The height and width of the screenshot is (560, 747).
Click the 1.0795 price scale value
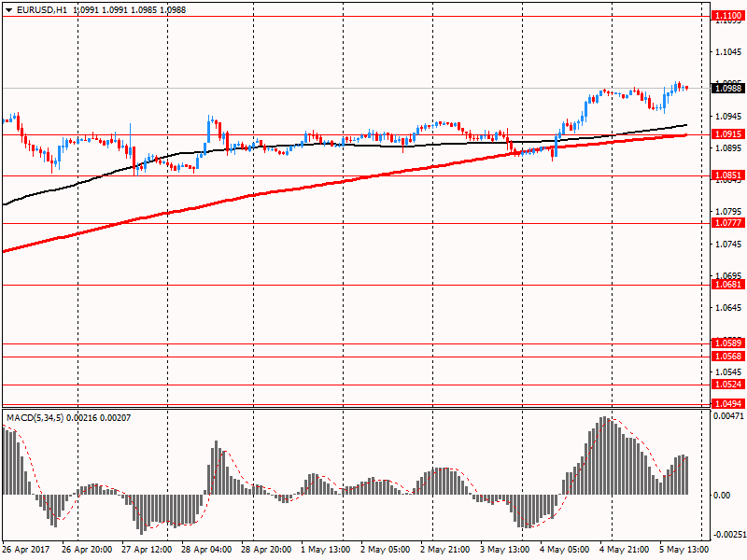point(729,212)
